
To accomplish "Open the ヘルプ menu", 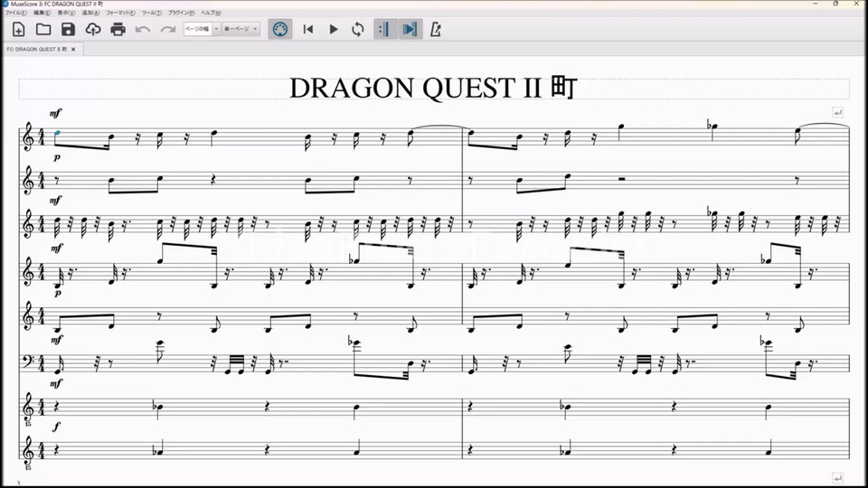I will tap(211, 13).
